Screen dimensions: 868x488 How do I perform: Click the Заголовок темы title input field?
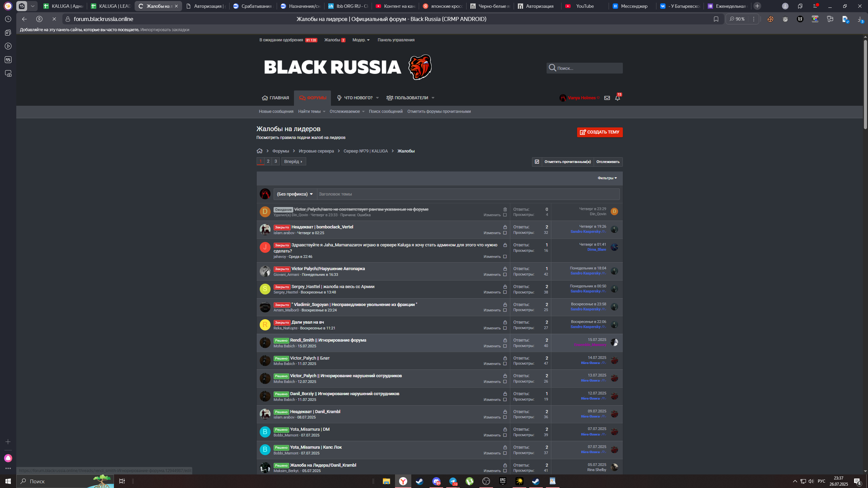(x=468, y=194)
